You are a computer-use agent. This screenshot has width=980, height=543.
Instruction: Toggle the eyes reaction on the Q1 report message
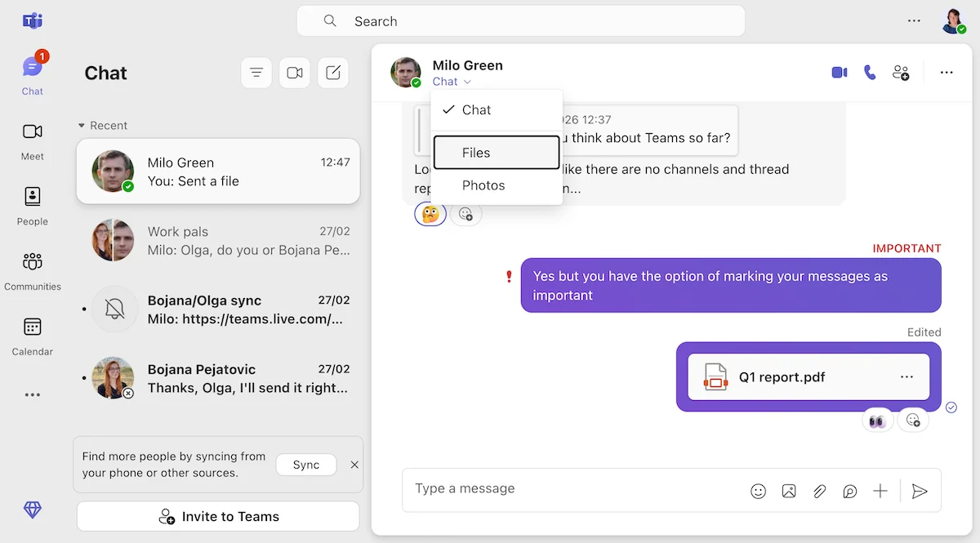pos(877,419)
